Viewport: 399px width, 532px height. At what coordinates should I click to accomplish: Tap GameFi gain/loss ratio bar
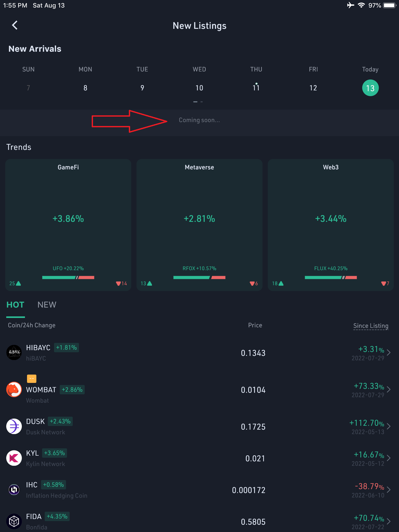click(x=68, y=277)
